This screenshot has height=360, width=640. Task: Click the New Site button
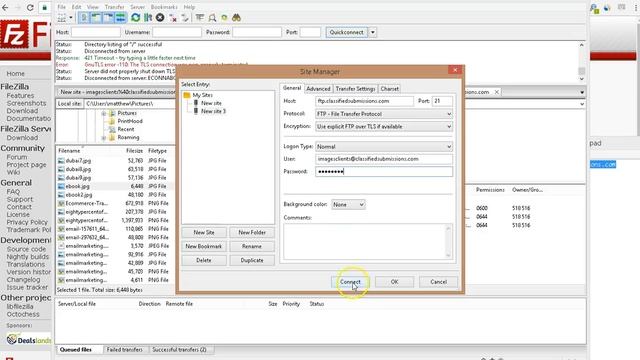tap(204, 232)
